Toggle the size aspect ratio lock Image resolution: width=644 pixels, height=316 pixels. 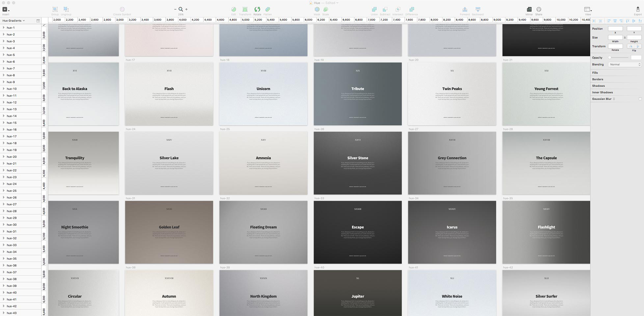pos(625,38)
